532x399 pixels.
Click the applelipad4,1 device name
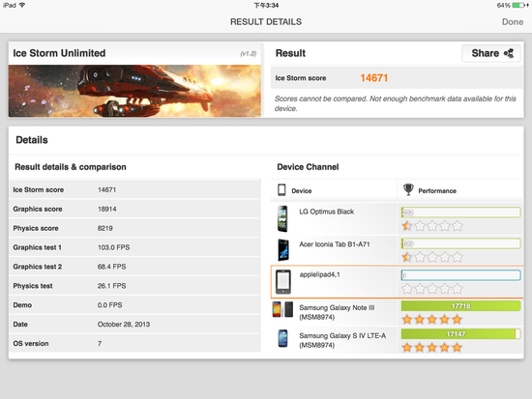tap(319, 274)
